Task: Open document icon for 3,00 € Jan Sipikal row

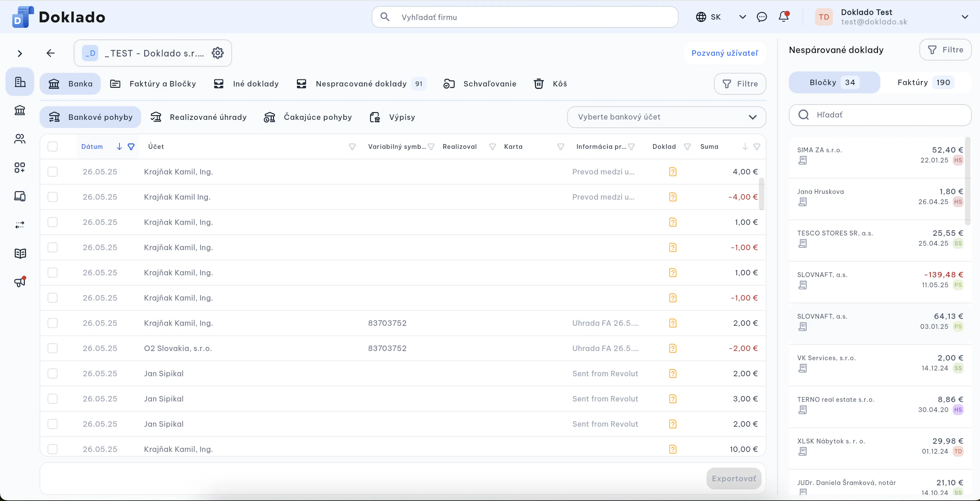Action: point(673,399)
